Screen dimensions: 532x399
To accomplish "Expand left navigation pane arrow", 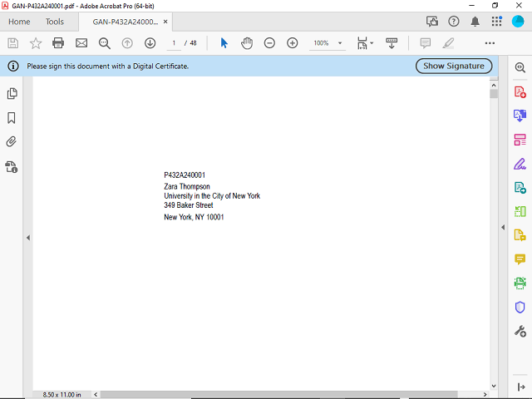I will point(28,238).
